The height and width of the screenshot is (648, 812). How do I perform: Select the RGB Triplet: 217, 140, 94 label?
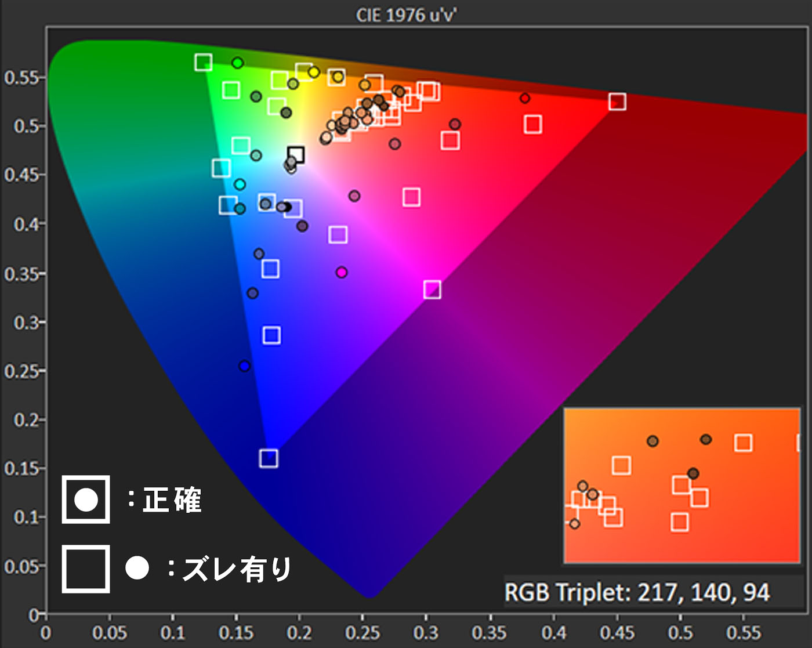point(638,593)
